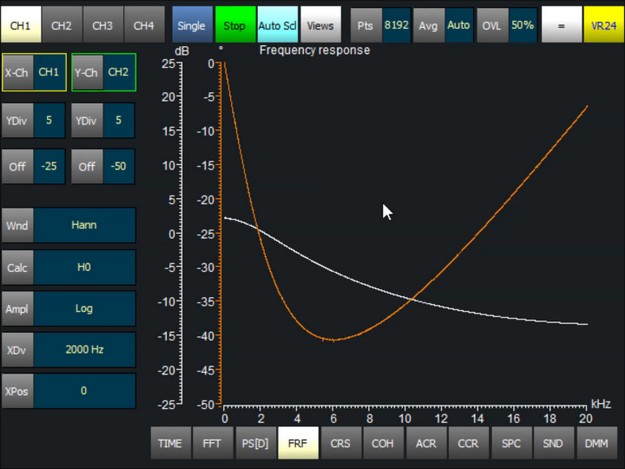Image resolution: width=625 pixels, height=469 pixels.
Task: Toggle channel CH4 on
Action: [x=144, y=24]
